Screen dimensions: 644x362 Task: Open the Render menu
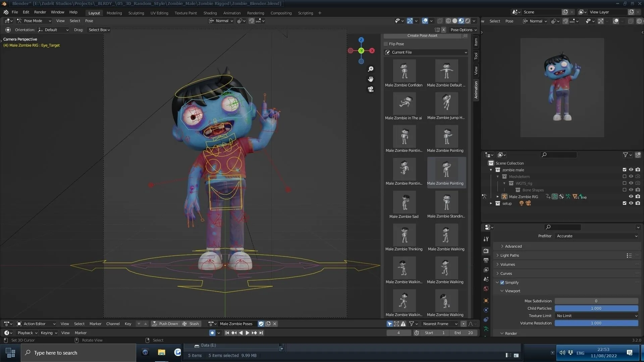[40, 12]
